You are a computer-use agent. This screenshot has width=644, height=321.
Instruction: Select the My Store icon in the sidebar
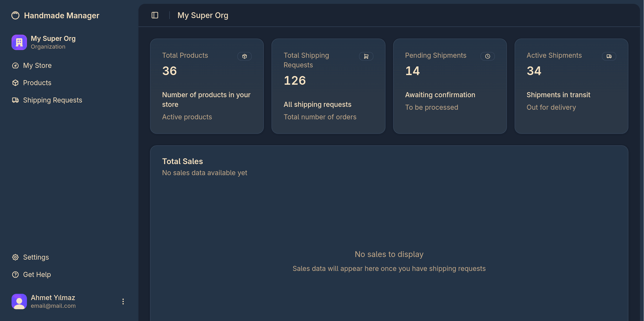coord(15,65)
